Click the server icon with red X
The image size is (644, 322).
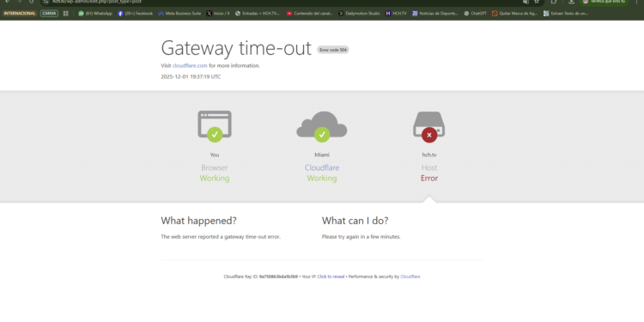click(429, 127)
